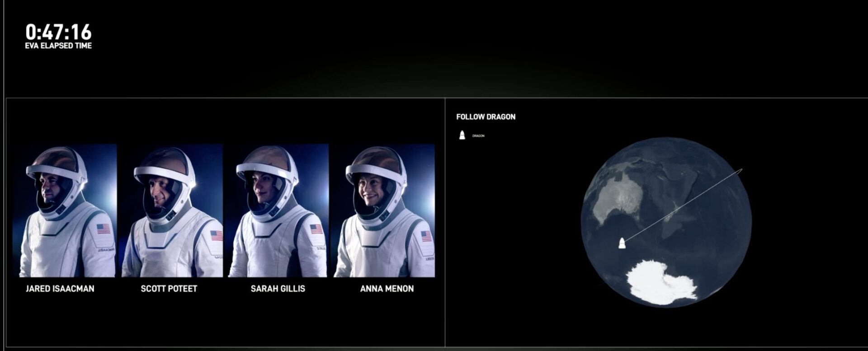Image resolution: width=868 pixels, height=351 pixels.
Task: Click the Dragon capsule icon on the globe
Action: (x=622, y=243)
